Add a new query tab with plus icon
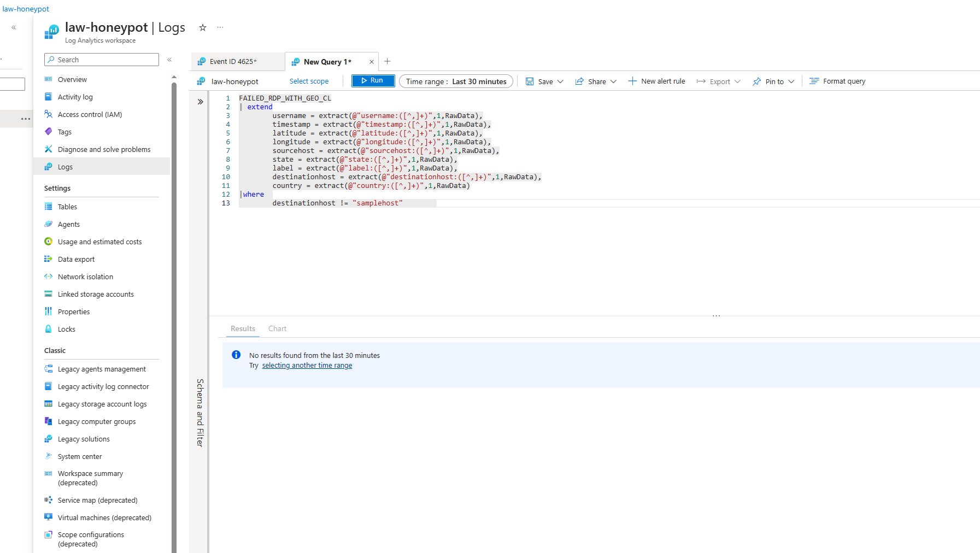The height and width of the screenshot is (553, 980). tap(388, 61)
